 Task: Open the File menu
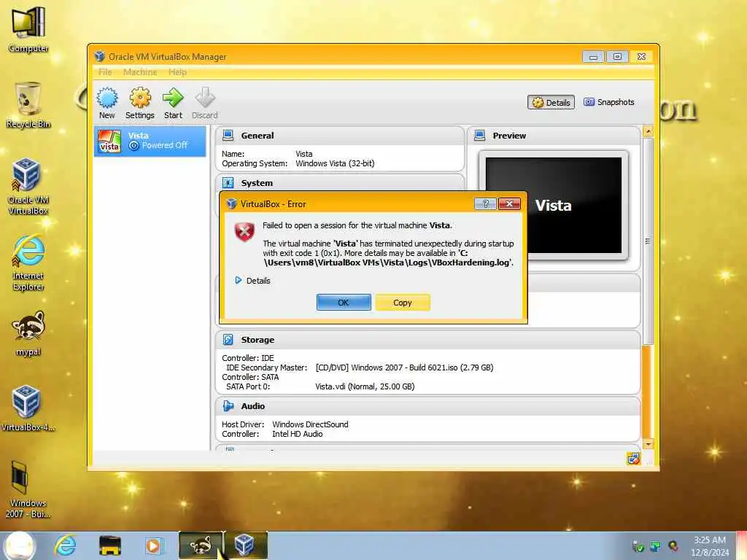click(x=105, y=72)
